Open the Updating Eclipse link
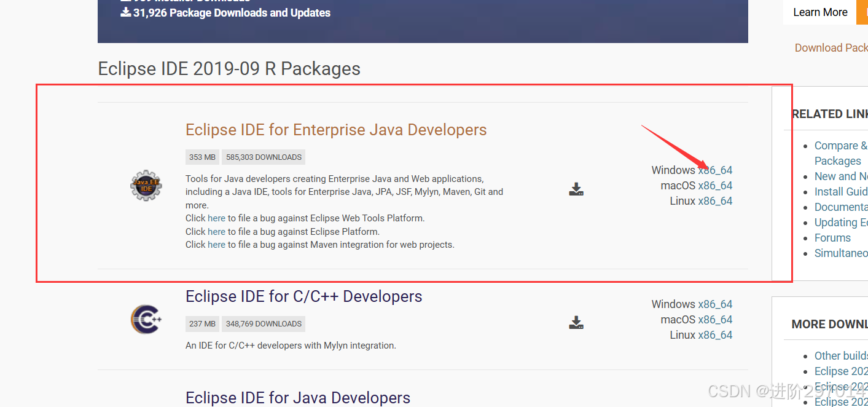This screenshot has width=868, height=407. (841, 223)
